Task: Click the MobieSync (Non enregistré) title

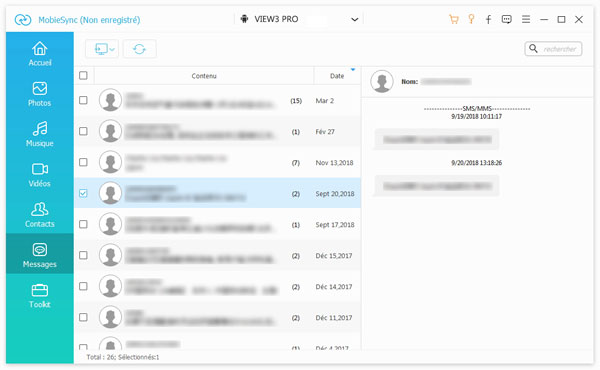Action: (89, 20)
